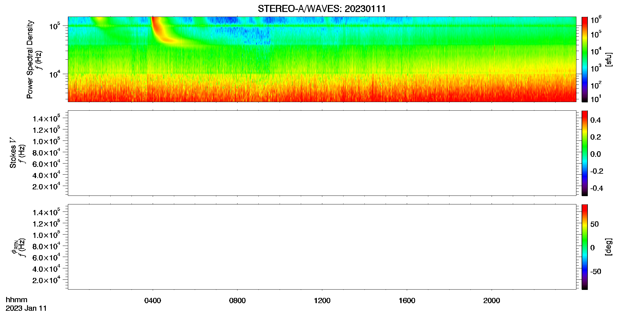The image size is (644, 332).
Task: Click the Power Spectral Density axis label
Action: (30, 59)
